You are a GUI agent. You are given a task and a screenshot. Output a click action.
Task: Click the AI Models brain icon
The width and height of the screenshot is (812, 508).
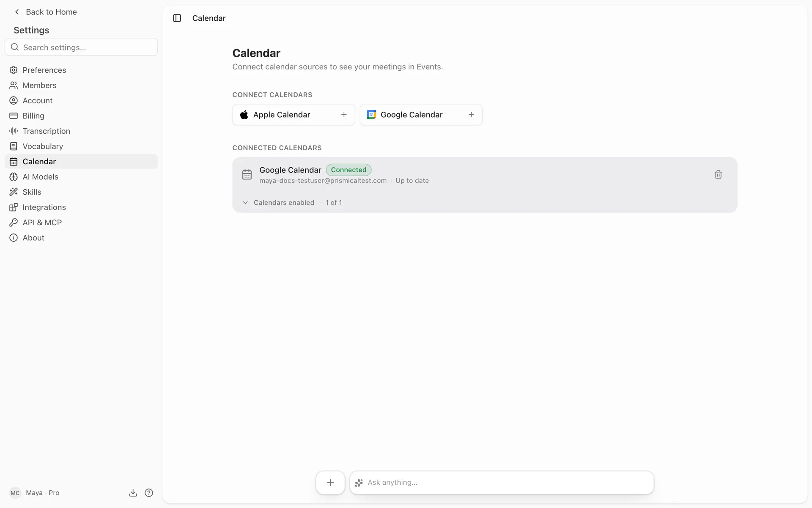(14, 177)
